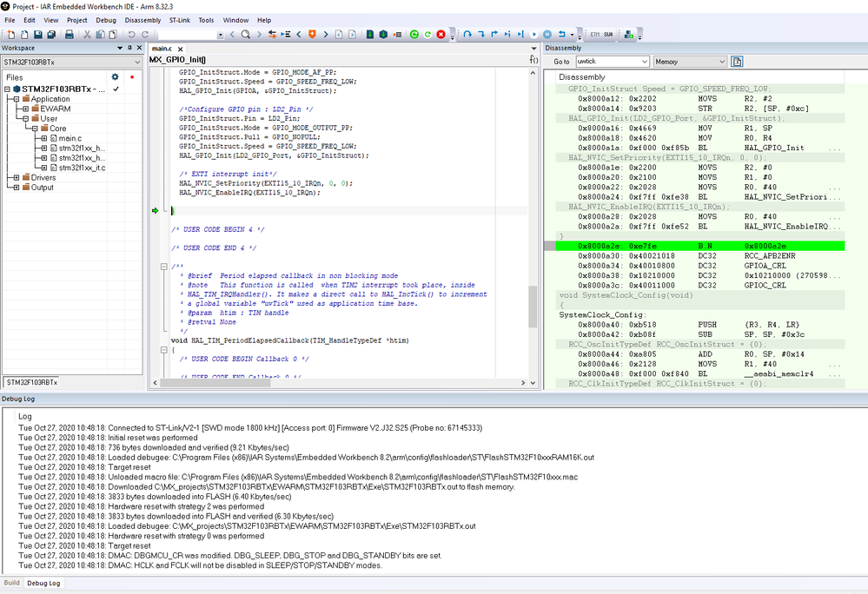868x594 pixels.
Task: Click the Find magnifier icon
Action: click(245, 34)
